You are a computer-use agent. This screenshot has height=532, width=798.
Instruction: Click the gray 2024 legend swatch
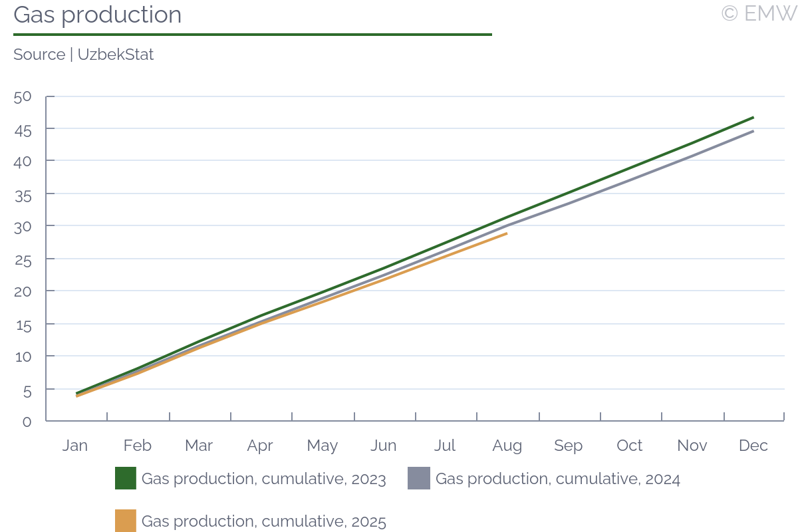[418, 478]
